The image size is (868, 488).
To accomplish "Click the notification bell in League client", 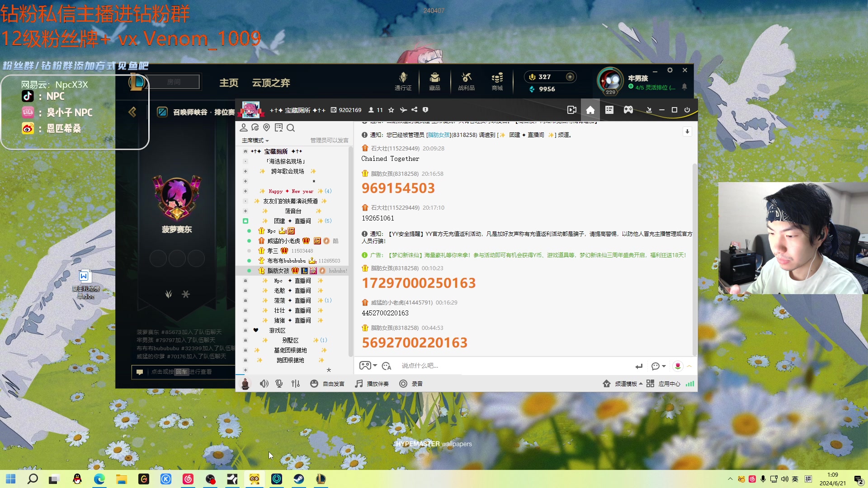I will point(684,87).
